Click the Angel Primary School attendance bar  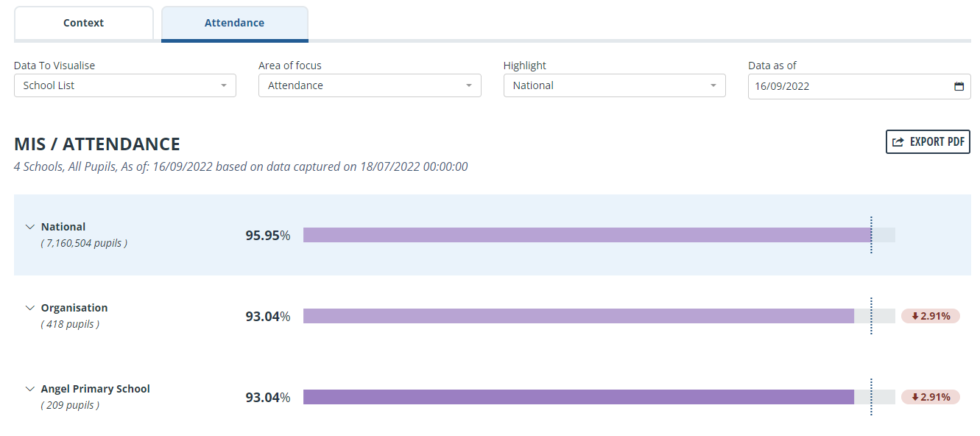coord(599,397)
